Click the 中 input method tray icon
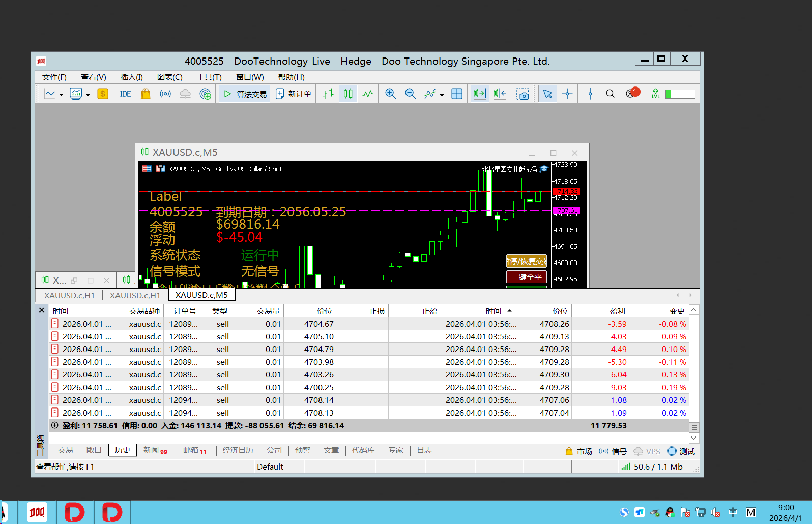The image size is (812, 524). click(x=733, y=512)
